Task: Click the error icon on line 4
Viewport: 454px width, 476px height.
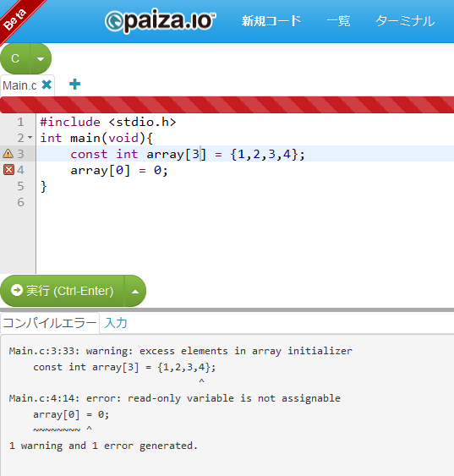Action: pyautogui.click(x=8, y=170)
